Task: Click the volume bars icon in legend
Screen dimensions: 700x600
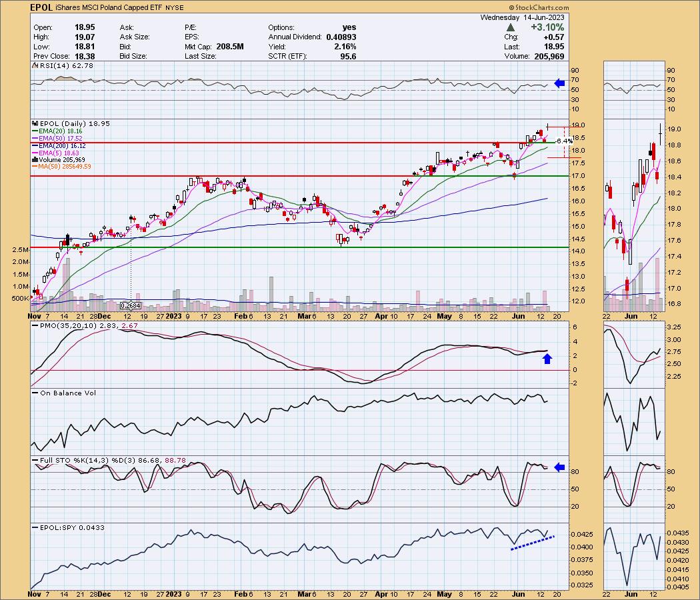Action: (35, 160)
